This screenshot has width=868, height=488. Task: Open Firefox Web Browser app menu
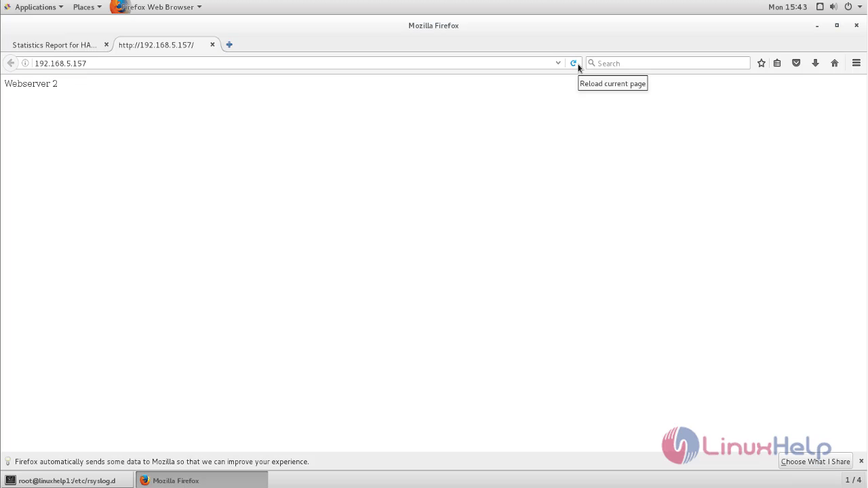pyautogui.click(x=156, y=7)
